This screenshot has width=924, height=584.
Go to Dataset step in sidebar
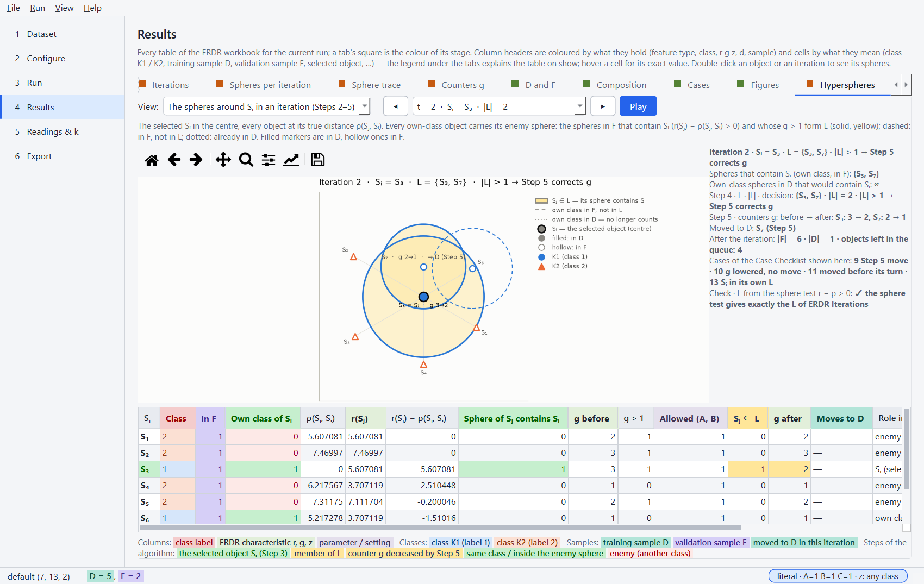[63, 34]
